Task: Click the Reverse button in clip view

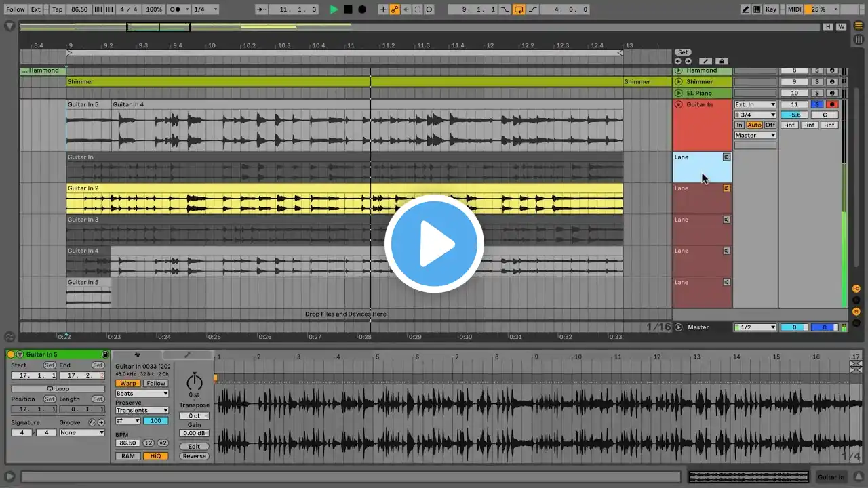Action: coord(194,456)
